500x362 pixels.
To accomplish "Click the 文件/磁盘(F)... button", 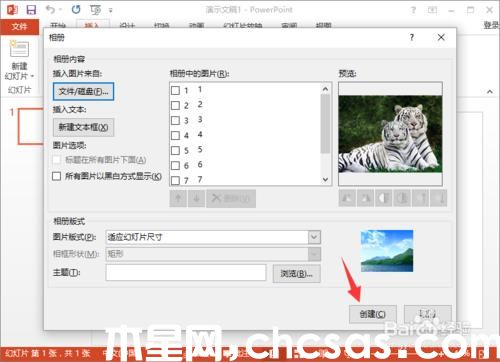I will pyautogui.click(x=83, y=91).
